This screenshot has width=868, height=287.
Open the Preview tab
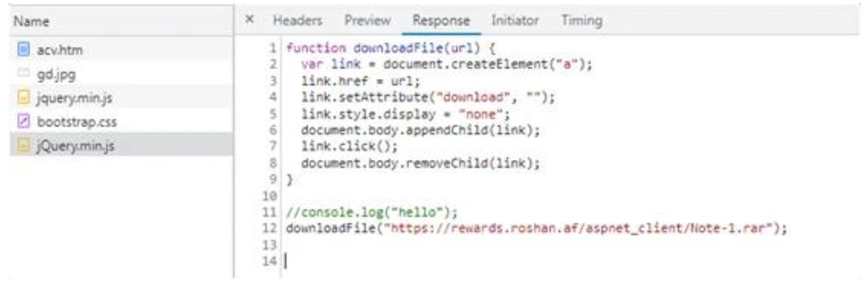(367, 21)
